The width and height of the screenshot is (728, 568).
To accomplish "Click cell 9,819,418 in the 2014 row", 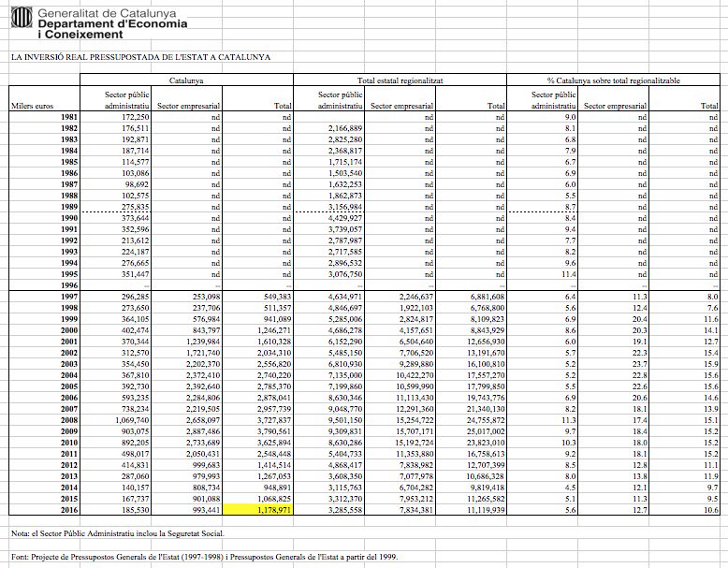I will tap(488, 488).
